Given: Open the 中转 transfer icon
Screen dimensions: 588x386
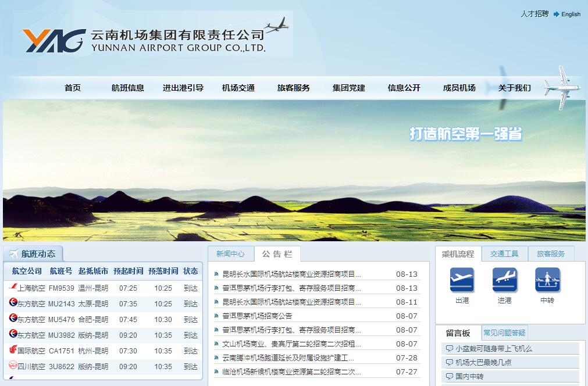Looking at the screenshot, I should (547, 280).
